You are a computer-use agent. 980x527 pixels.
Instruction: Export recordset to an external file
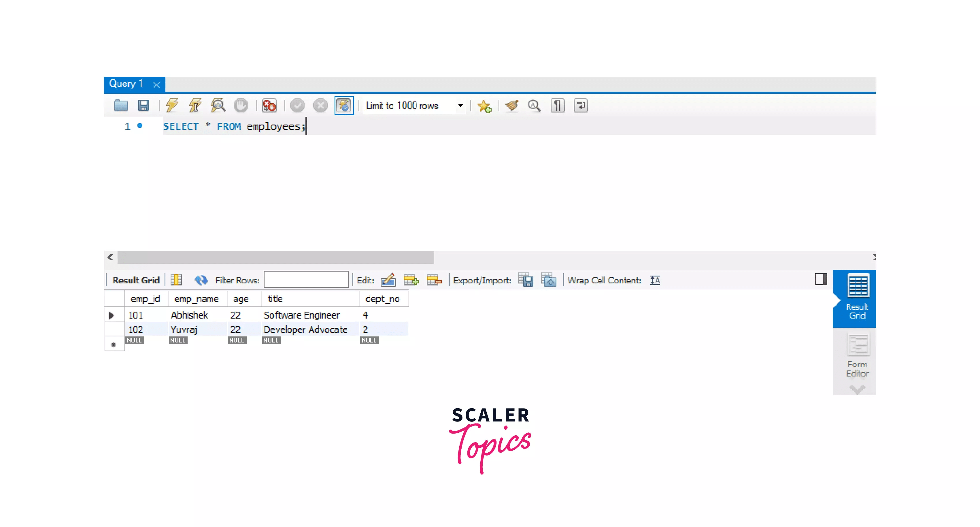tap(526, 280)
